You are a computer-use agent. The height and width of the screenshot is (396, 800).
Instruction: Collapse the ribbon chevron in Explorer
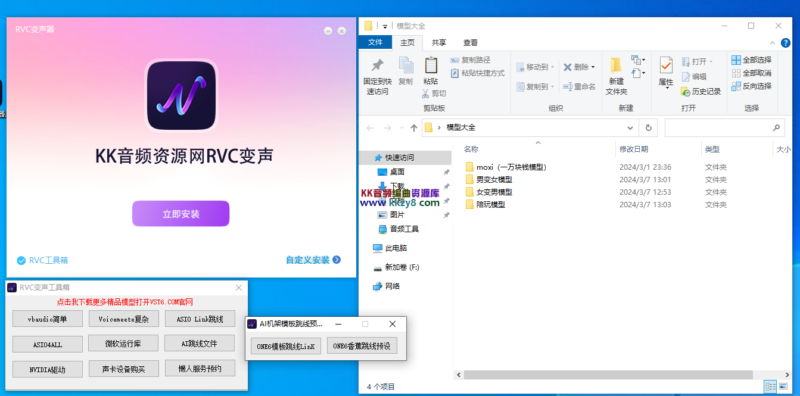pyautogui.click(x=772, y=43)
